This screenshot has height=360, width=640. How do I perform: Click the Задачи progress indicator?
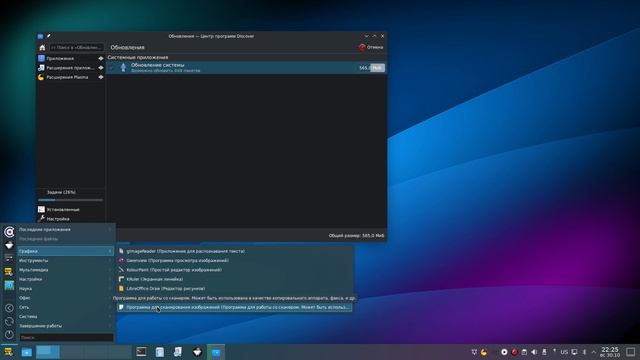[x=71, y=196]
